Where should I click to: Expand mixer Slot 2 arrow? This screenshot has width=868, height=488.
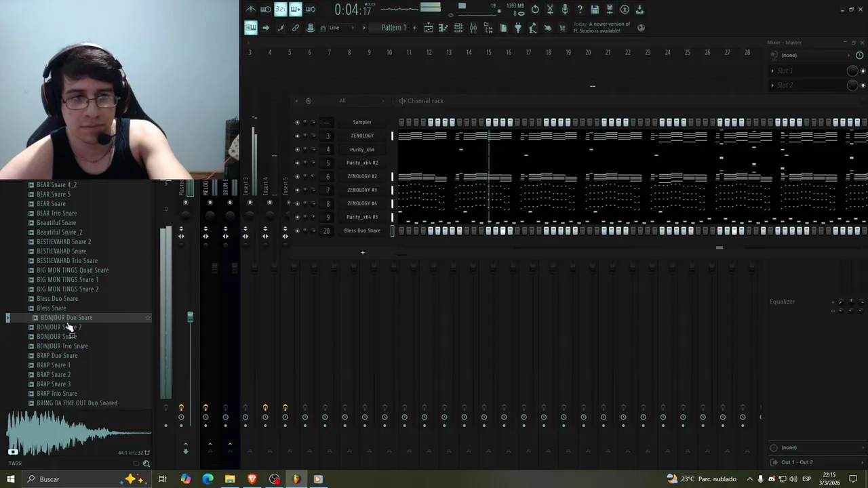pyautogui.click(x=772, y=85)
